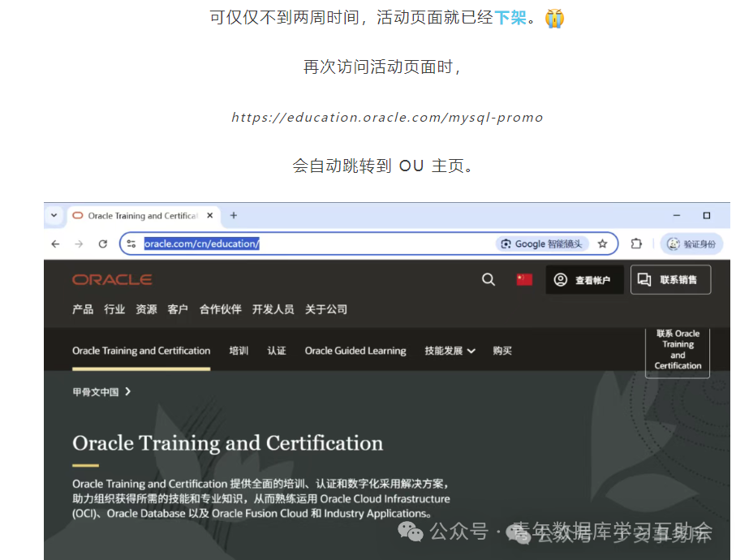Image resolution: width=736 pixels, height=560 pixels.
Task: Click the browser back arrow
Action: pyautogui.click(x=55, y=243)
